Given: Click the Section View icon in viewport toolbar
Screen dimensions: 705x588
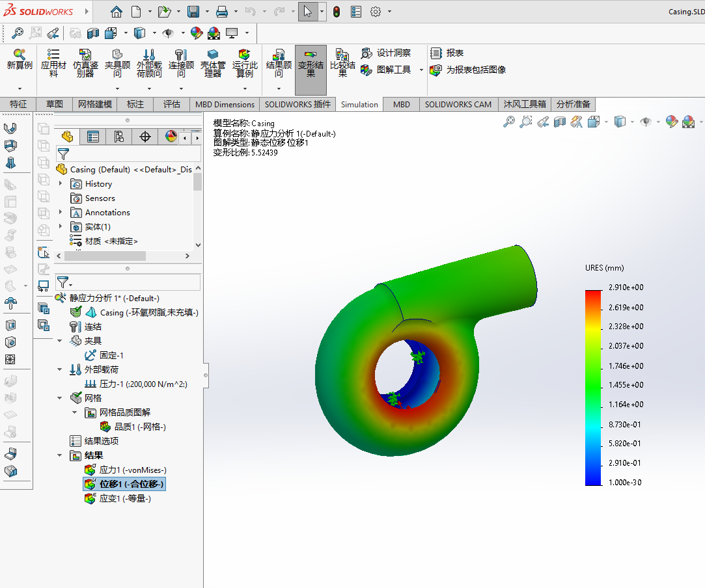Looking at the screenshot, I should click(x=560, y=121).
